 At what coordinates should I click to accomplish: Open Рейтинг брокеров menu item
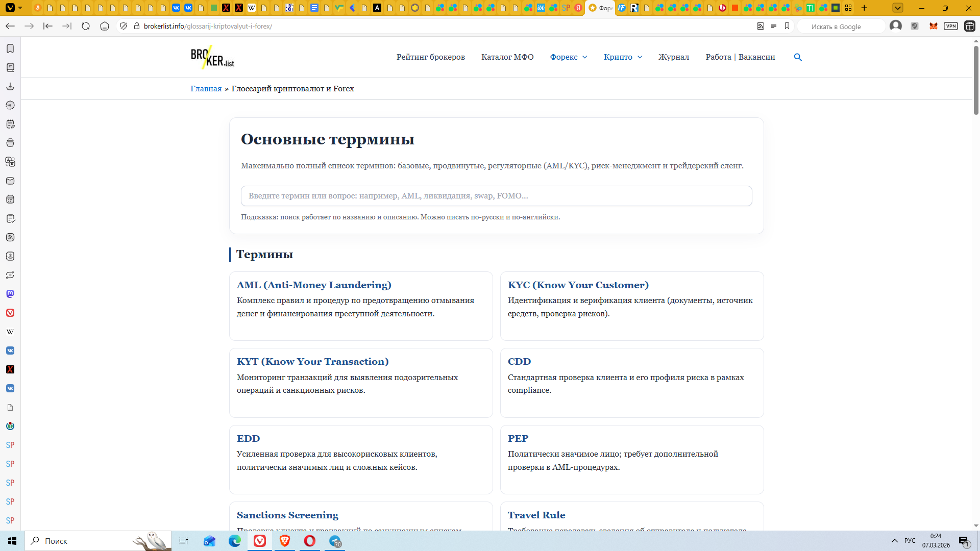(x=430, y=57)
